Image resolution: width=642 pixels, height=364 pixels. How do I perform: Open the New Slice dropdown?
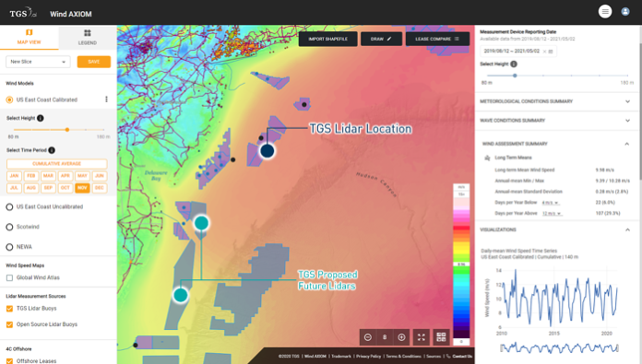click(38, 62)
